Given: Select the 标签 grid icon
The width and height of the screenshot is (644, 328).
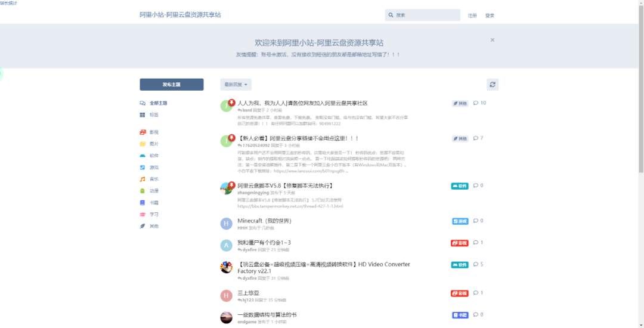Looking at the screenshot, I should (143, 115).
